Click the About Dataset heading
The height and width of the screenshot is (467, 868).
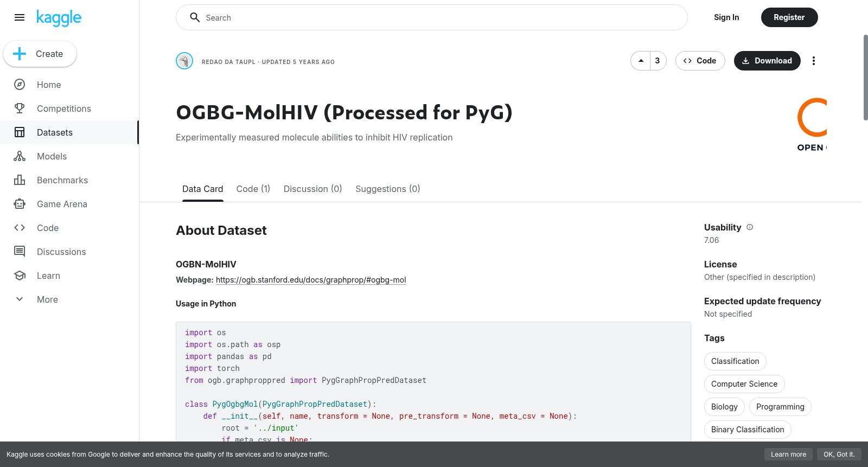(221, 231)
